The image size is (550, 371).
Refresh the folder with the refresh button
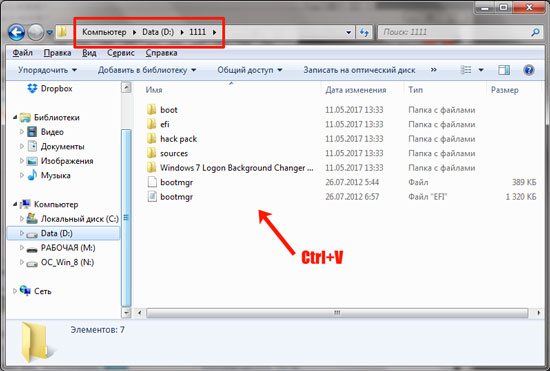(364, 32)
